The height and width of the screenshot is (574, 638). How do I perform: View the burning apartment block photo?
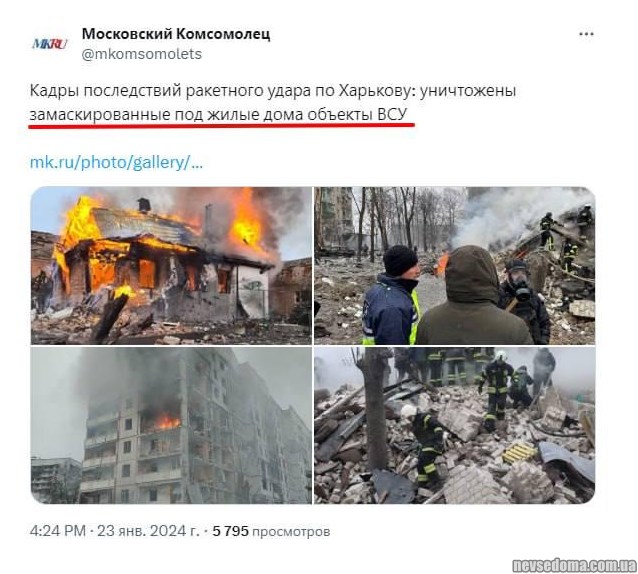coord(171,425)
